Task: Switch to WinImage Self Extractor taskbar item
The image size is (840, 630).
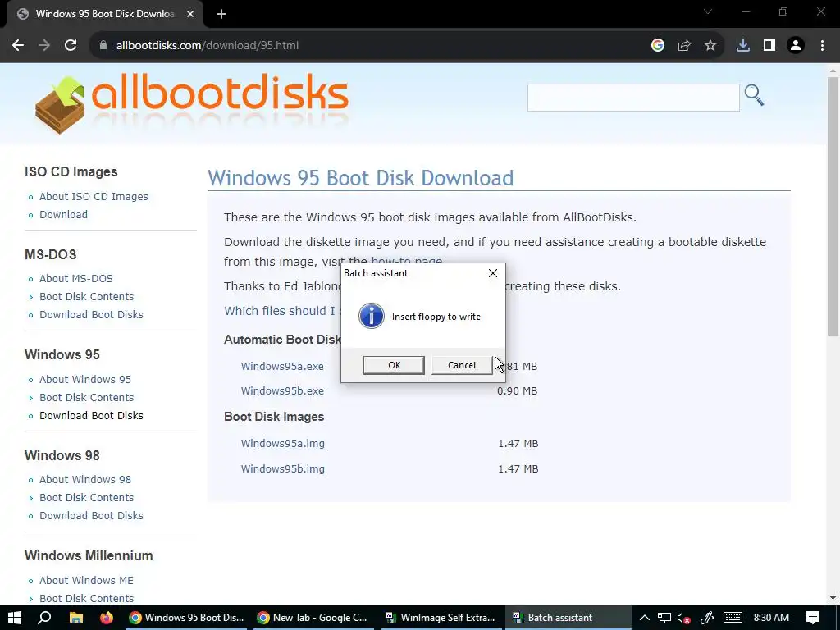Action: 441,618
